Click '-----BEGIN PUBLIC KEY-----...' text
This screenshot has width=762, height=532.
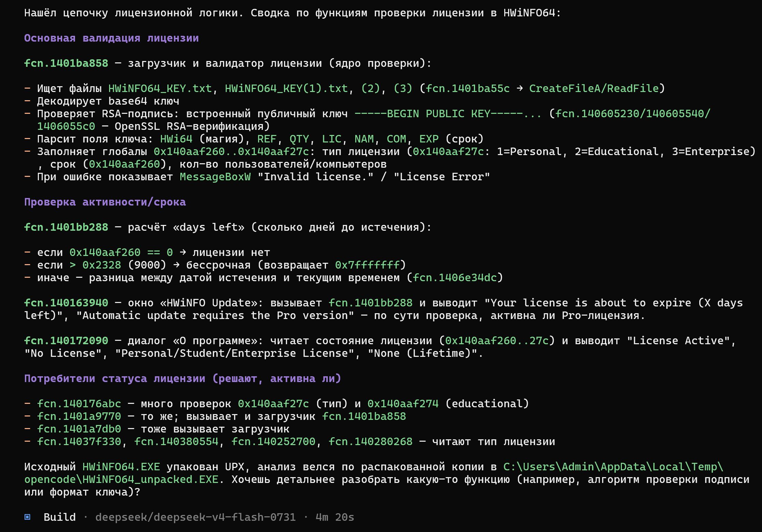coord(448,114)
